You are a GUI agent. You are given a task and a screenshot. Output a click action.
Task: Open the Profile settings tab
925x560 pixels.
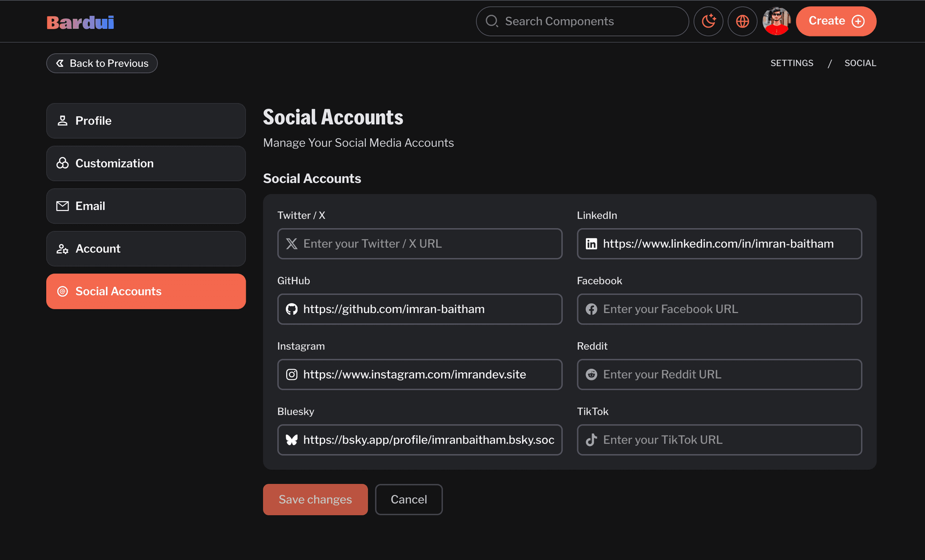pos(146,121)
